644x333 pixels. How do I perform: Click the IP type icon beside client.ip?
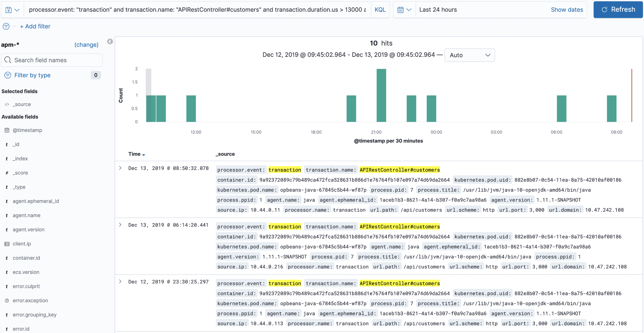pyautogui.click(x=7, y=244)
